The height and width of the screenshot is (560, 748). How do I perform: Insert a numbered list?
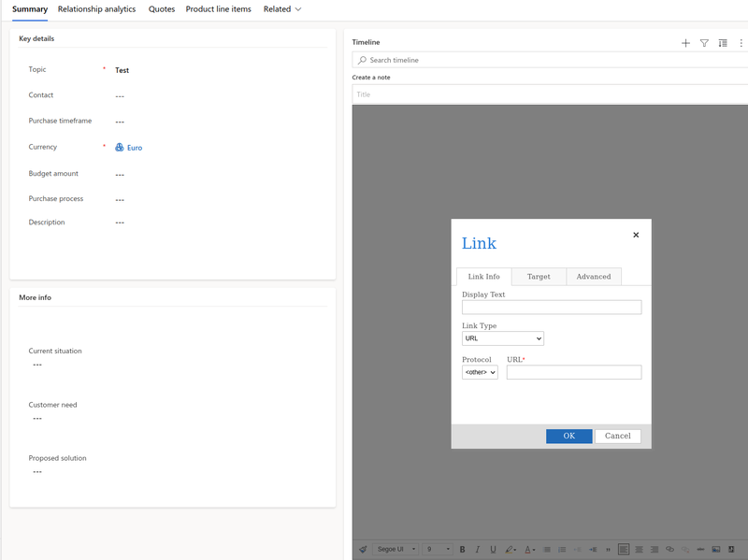pos(562,550)
